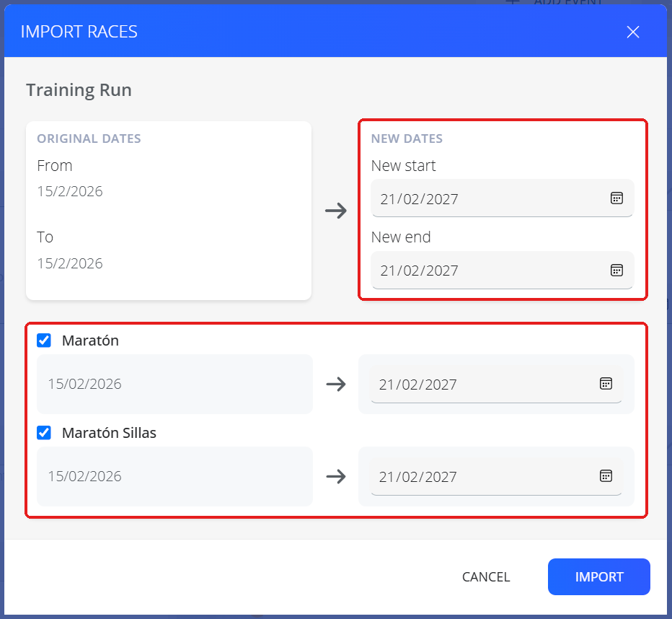Click the arrow in the Maratón Sillas row
Viewport: 672px width, 619px height.
click(335, 476)
